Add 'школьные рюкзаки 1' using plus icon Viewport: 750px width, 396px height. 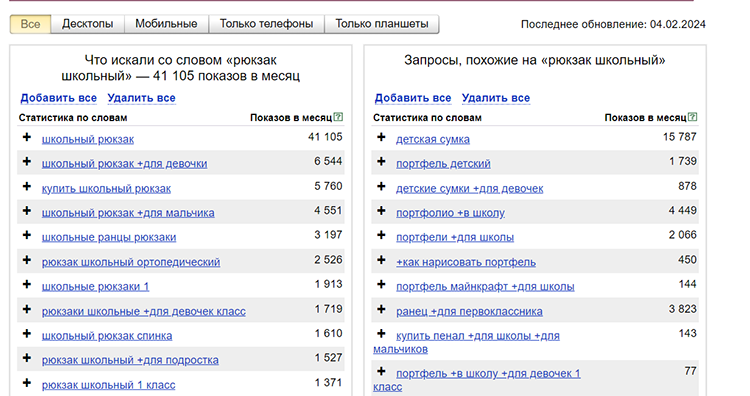click(x=27, y=285)
